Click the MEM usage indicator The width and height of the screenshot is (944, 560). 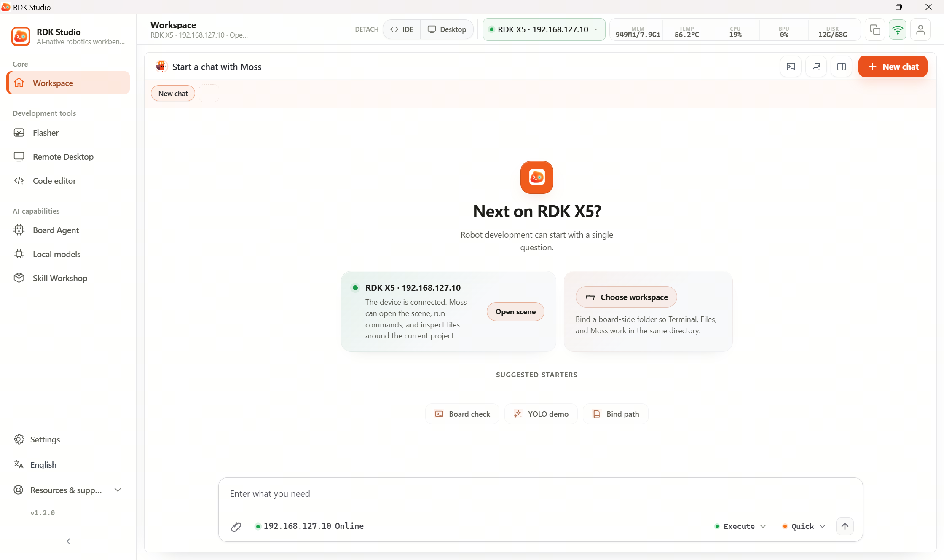tap(638, 32)
